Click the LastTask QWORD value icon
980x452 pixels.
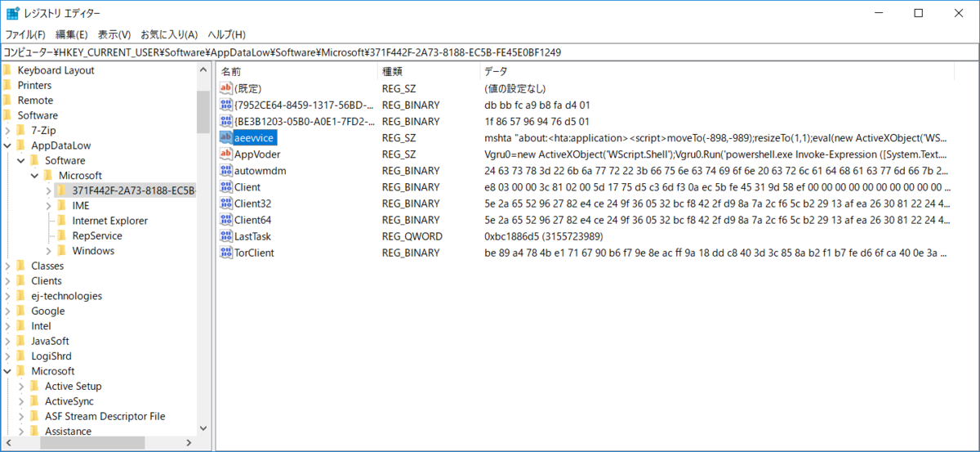(226, 235)
